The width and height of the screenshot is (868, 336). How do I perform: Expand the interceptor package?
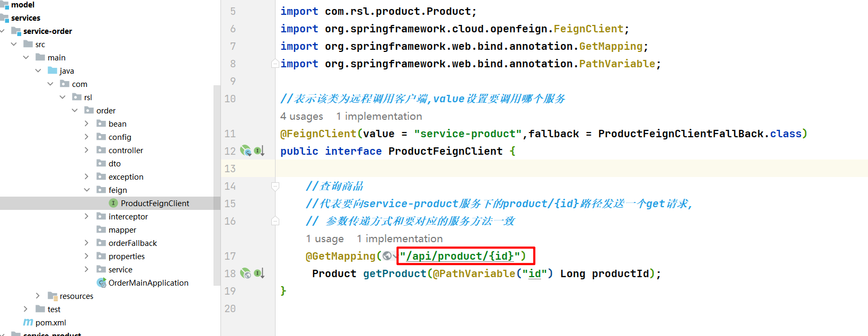(x=86, y=216)
